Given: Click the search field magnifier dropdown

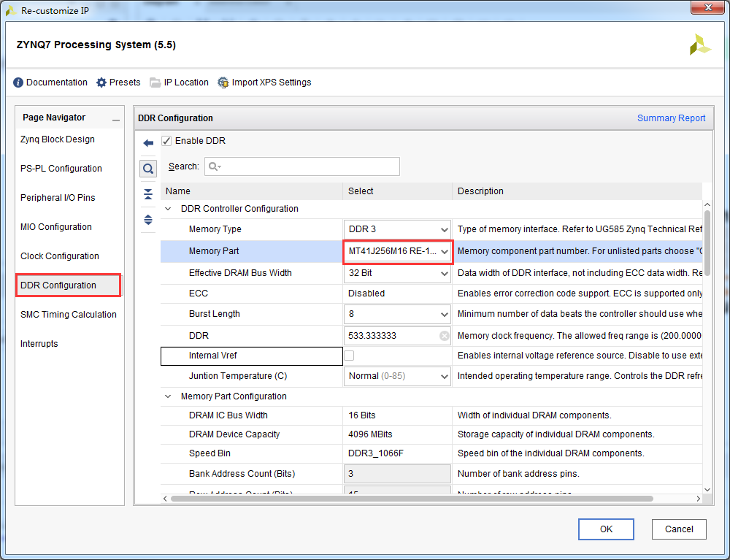Looking at the screenshot, I should 215,166.
